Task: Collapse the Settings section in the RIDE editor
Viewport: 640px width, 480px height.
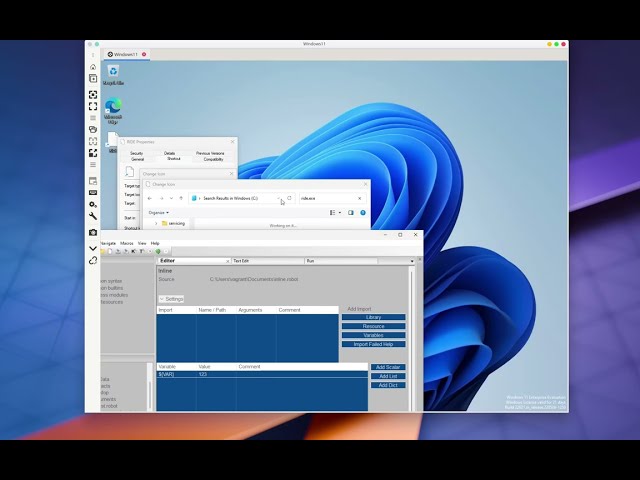Action: coord(171,299)
